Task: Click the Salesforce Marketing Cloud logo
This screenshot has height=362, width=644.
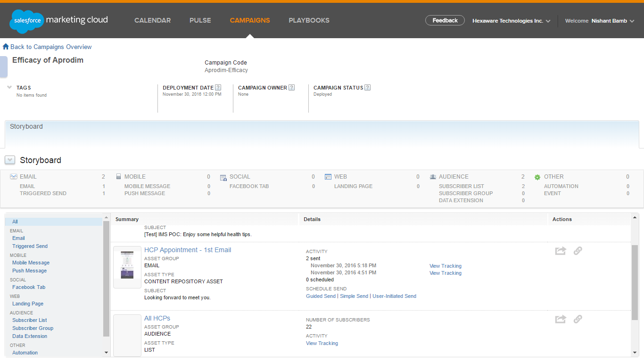Action: coord(59,21)
